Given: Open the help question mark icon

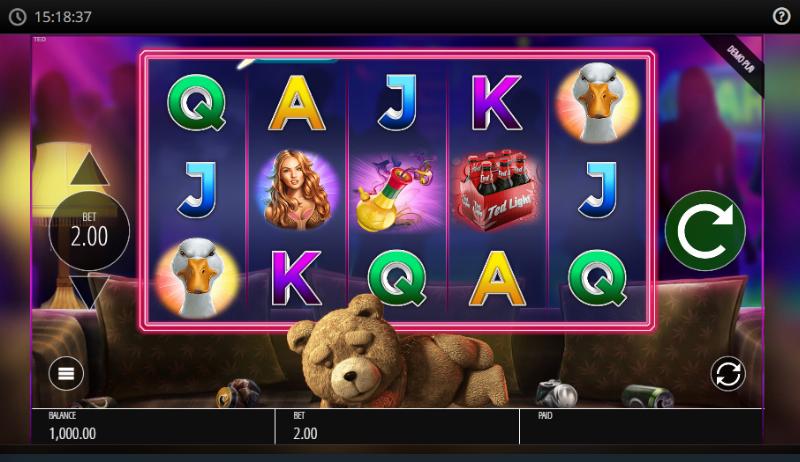Looking at the screenshot, I should (x=781, y=16).
